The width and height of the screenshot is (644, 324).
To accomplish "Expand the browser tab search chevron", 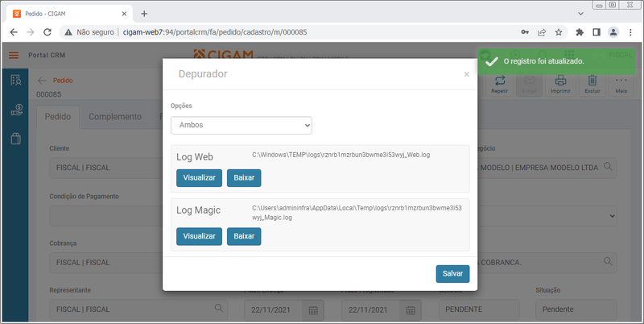I will click(x=580, y=14).
